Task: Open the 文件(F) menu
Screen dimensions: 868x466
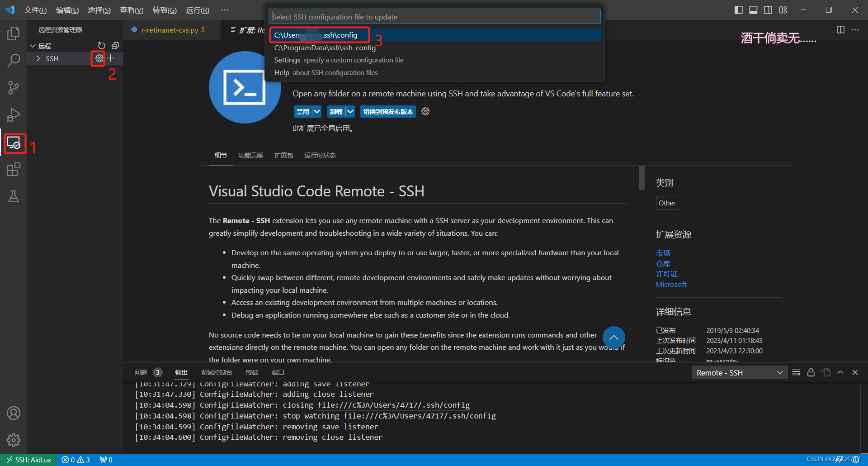Action: [x=35, y=10]
